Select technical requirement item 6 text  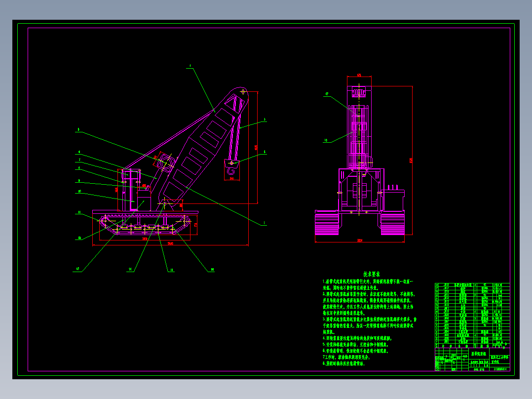tap(355, 351)
